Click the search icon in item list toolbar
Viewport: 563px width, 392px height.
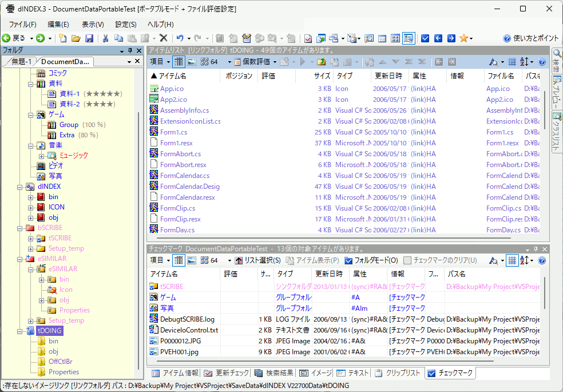[494, 62]
